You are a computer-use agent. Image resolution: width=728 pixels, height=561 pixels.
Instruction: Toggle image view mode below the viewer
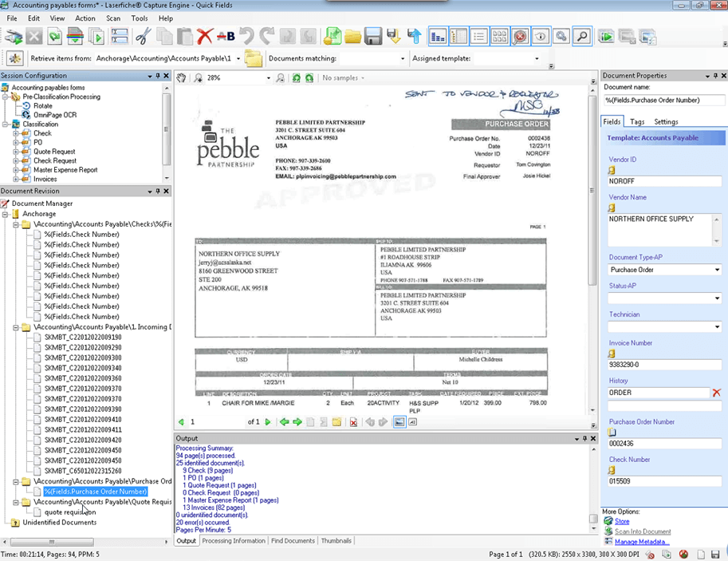pos(399,422)
